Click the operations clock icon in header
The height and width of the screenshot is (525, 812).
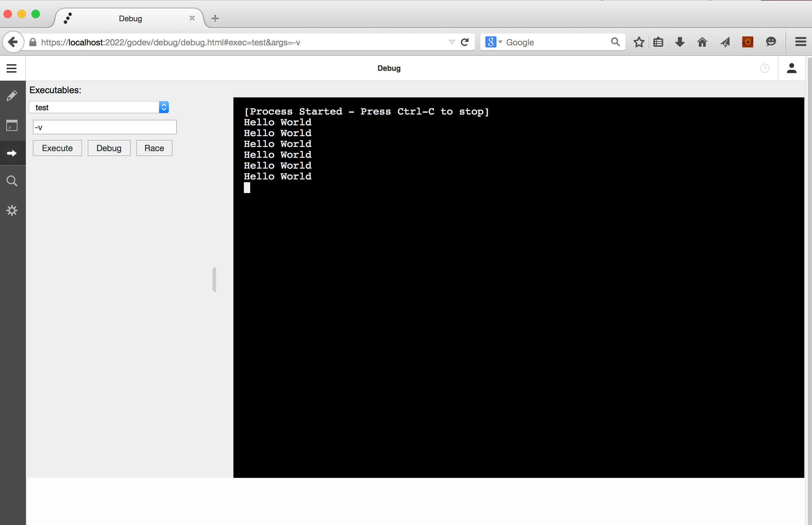pos(765,68)
